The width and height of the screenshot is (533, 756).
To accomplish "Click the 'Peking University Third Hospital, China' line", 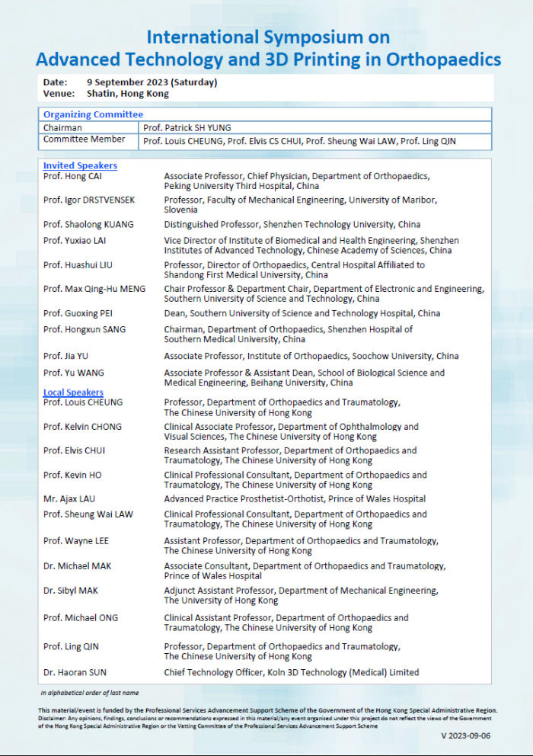I will 241,187.
